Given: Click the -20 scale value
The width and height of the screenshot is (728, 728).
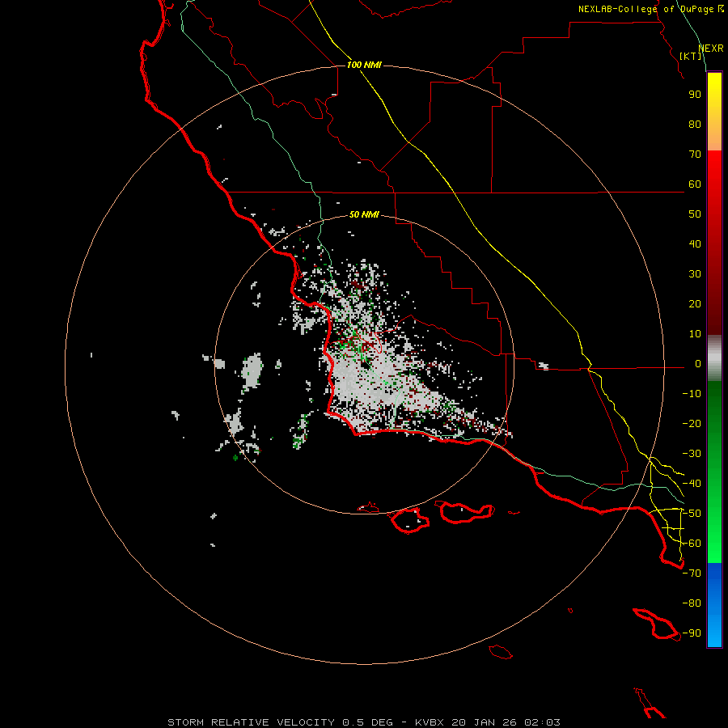Looking at the screenshot, I should point(692,424).
